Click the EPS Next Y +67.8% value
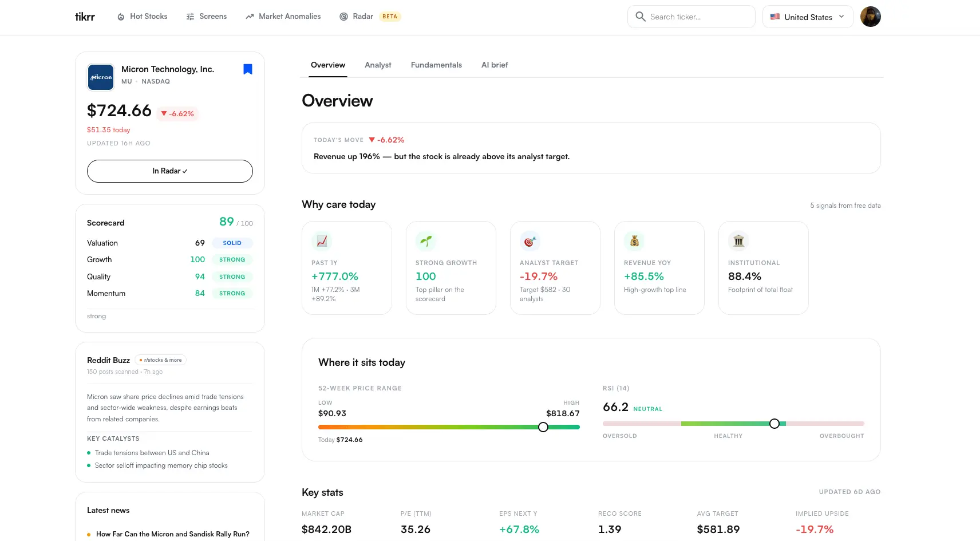 tap(519, 530)
